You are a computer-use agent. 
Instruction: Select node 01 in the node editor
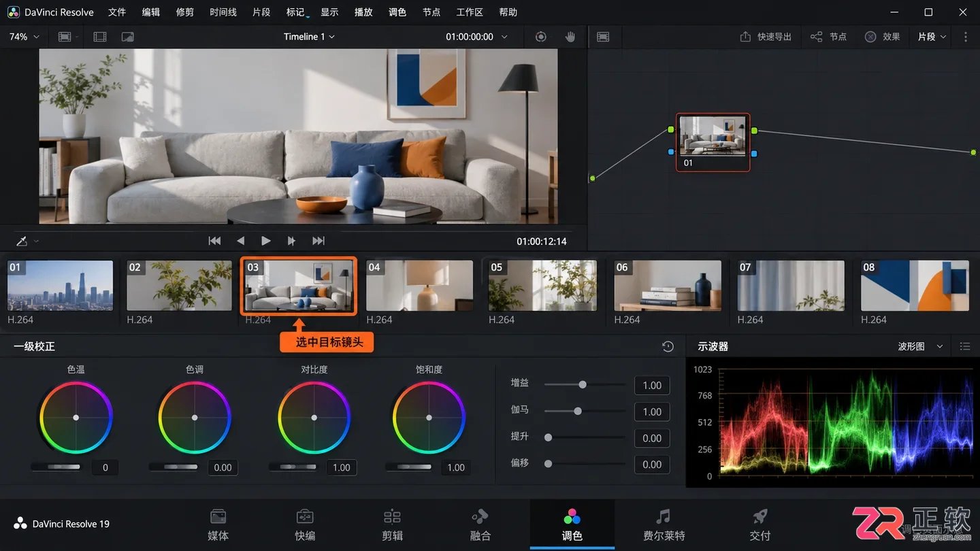point(713,142)
